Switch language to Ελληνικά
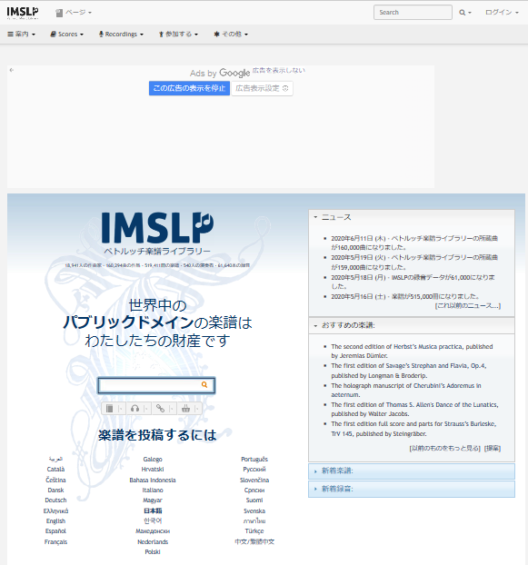 point(56,511)
